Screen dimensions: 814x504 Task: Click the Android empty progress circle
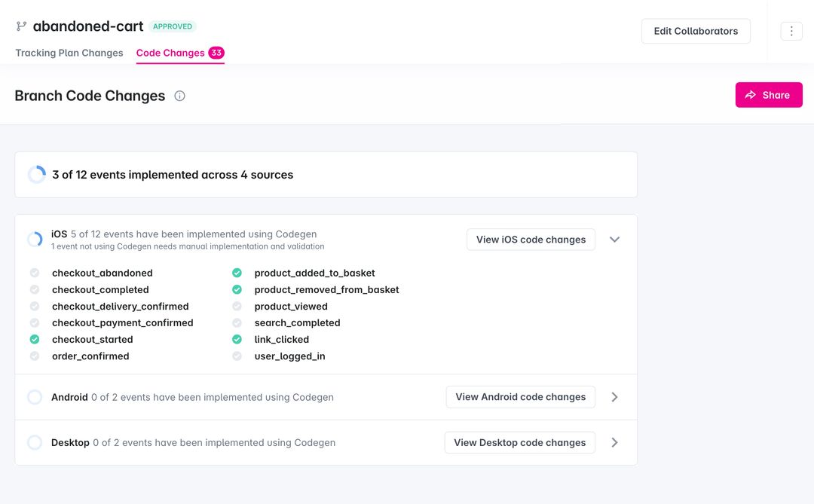(35, 396)
